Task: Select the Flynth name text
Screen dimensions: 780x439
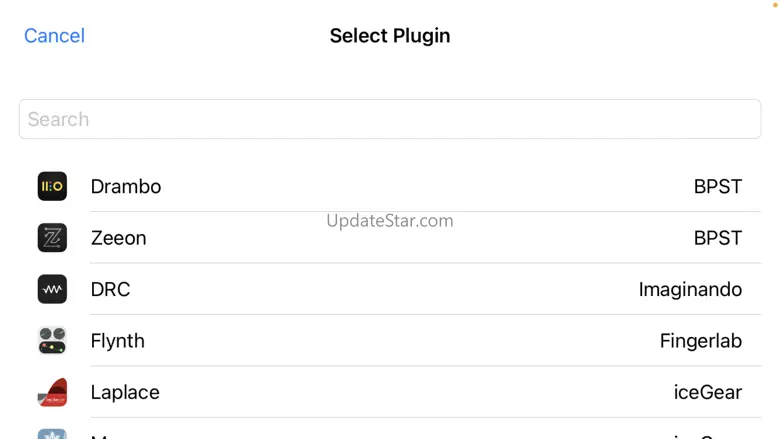Action: (117, 341)
